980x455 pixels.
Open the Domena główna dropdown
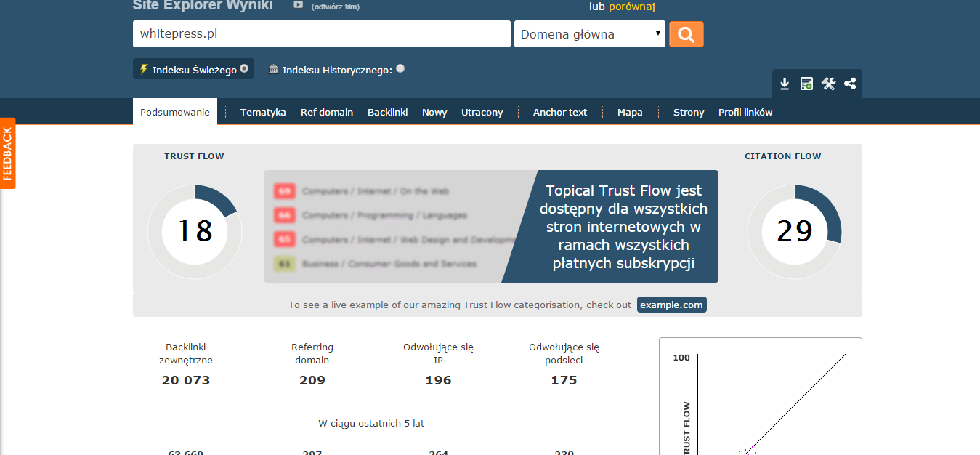tap(590, 34)
